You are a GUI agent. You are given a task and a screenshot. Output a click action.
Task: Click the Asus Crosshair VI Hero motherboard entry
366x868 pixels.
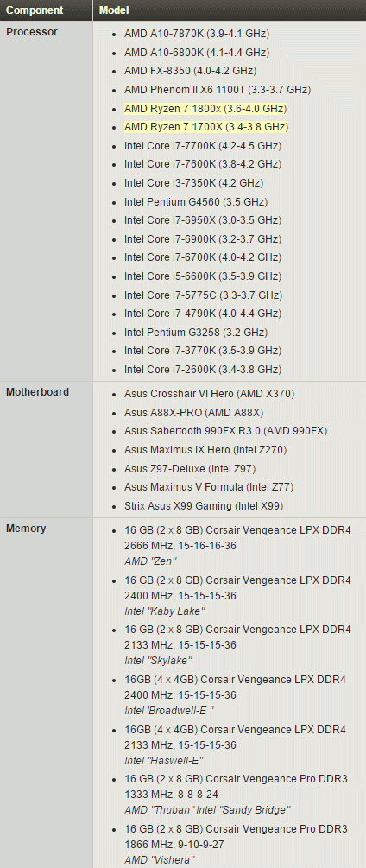[x=210, y=394]
